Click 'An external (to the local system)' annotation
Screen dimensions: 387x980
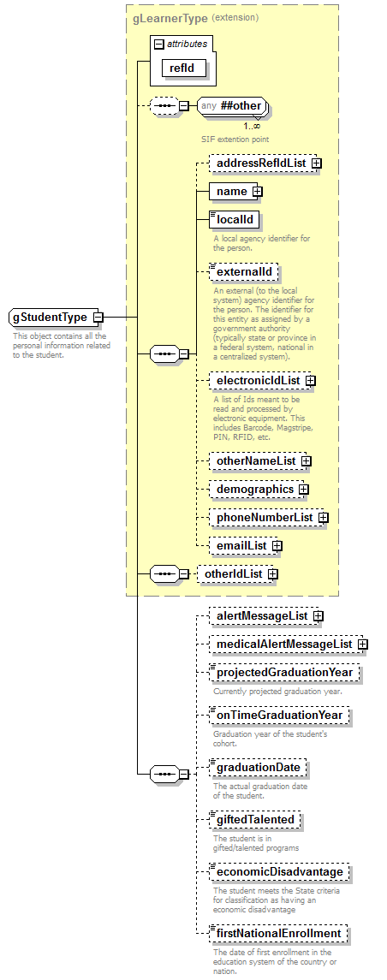click(x=265, y=324)
